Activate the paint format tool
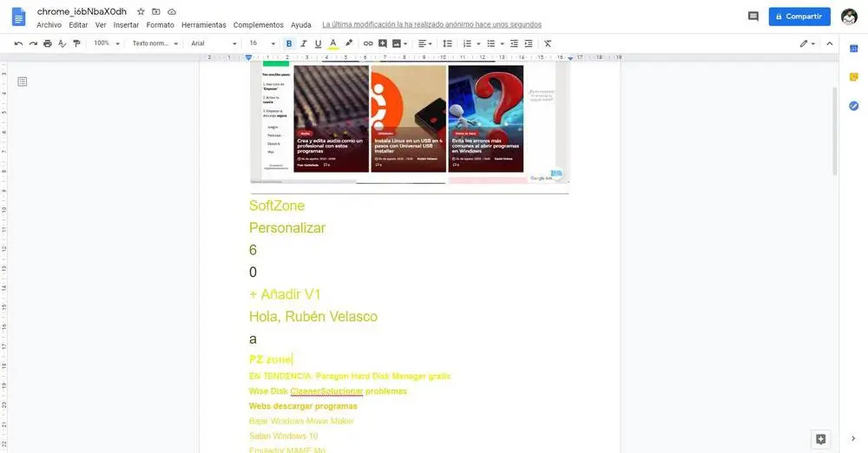Viewport: 868px width, 453px height. coord(76,43)
